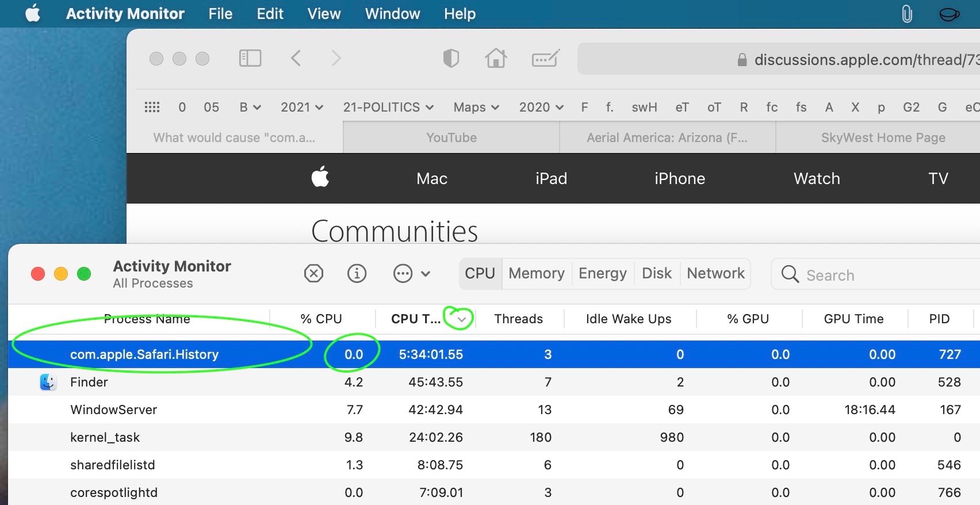Open the Help menu

click(460, 14)
